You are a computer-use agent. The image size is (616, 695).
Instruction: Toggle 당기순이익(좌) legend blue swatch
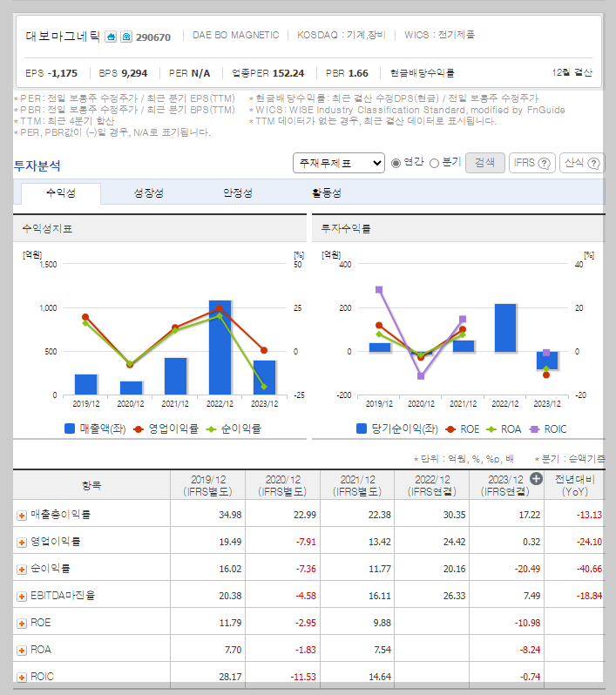click(x=362, y=428)
